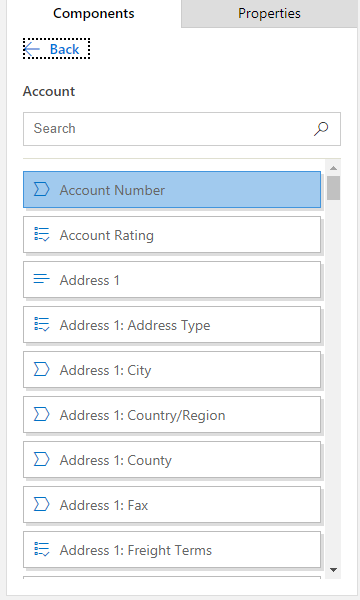Viewport: 360px width, 600px height.
Task: Click the magnifying glass search icon
Action: [321, 129]
